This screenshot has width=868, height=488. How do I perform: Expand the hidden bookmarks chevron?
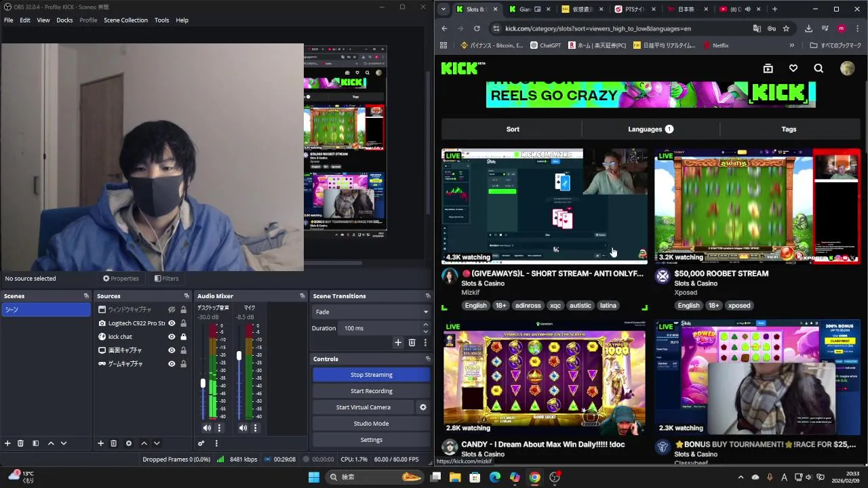click(x=791, y=45)
